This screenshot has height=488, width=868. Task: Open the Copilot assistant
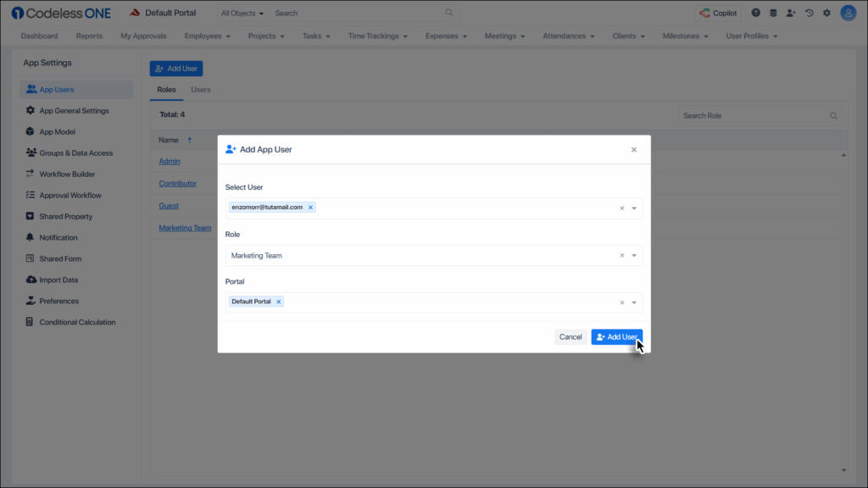point(718,13)
